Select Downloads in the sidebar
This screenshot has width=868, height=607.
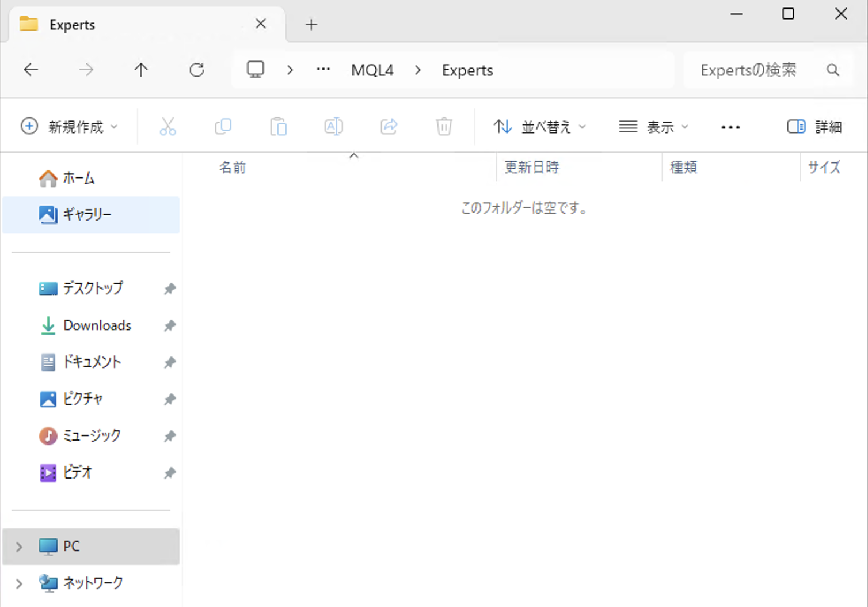[97, 325]
